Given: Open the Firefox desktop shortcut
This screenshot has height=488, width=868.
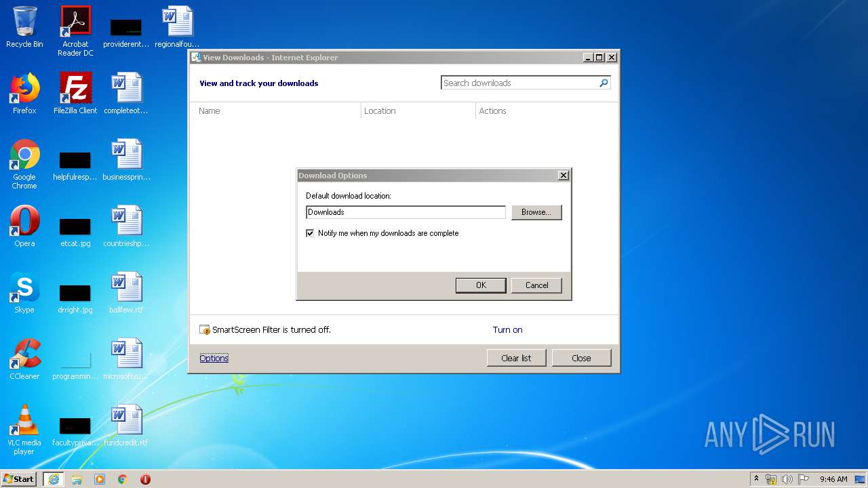Looking at the screenshot, I should click(24, 94).
